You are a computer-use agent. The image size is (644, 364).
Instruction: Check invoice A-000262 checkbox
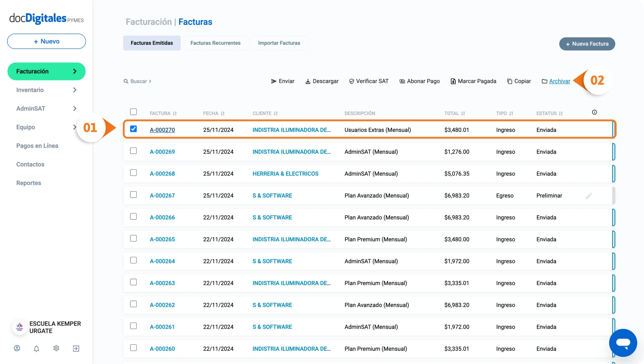[133, 304]
